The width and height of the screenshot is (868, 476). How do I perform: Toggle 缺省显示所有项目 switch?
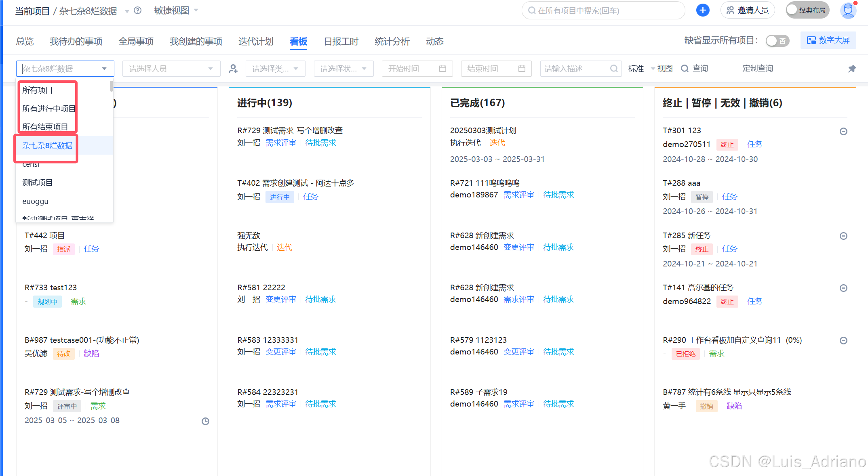tap(777, 41)
